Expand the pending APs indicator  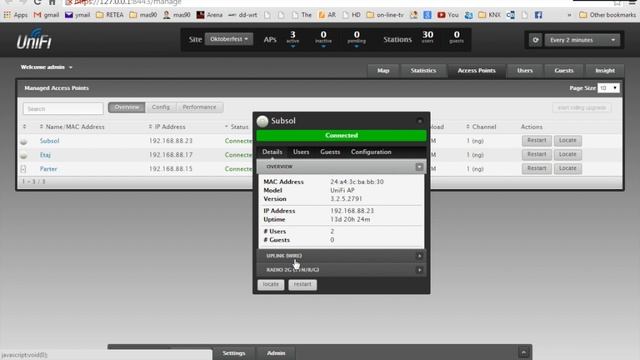(356, 47)
